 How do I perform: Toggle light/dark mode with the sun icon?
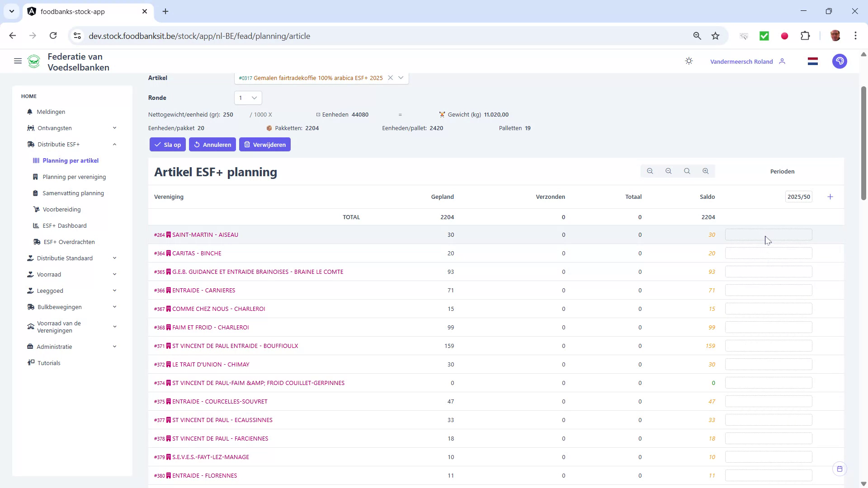tap(689, 61)
